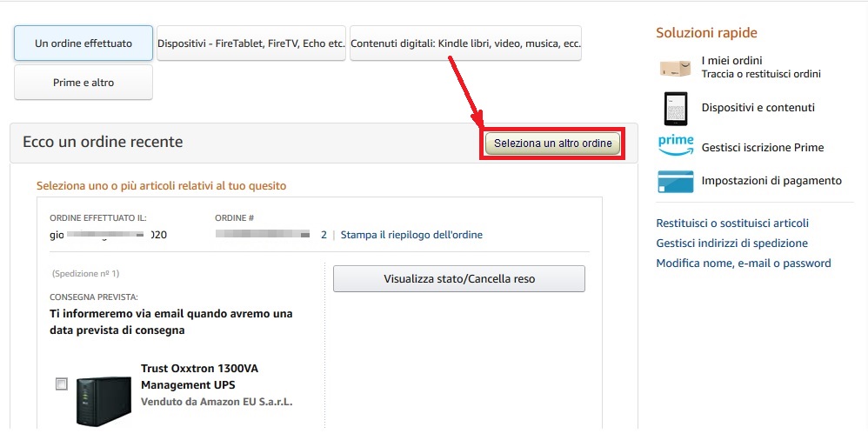Open Modifica nome, e-mail o password link
This screenshot has height=447, width=868.
click(744, 264)
